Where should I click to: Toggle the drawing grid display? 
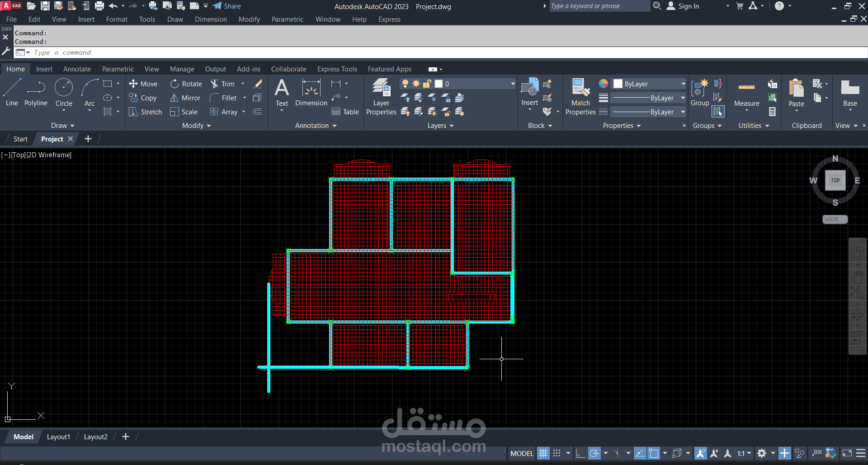pyautogui.click(x=543, y=453)
